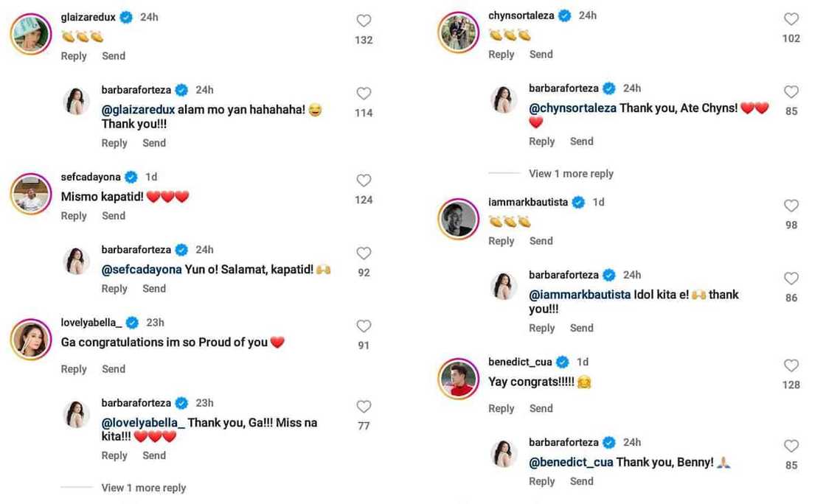Like glaizaredux's clapping comment
This screenshot has width=826, height=504.
(364, 21)
